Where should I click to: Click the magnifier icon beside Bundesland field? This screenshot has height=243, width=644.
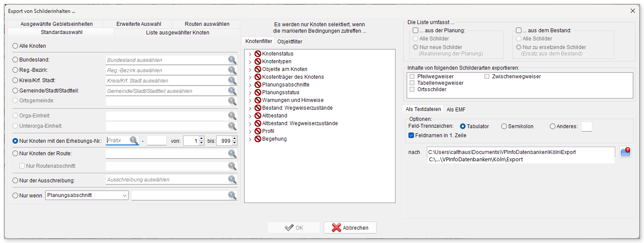(x=232, y=60)
